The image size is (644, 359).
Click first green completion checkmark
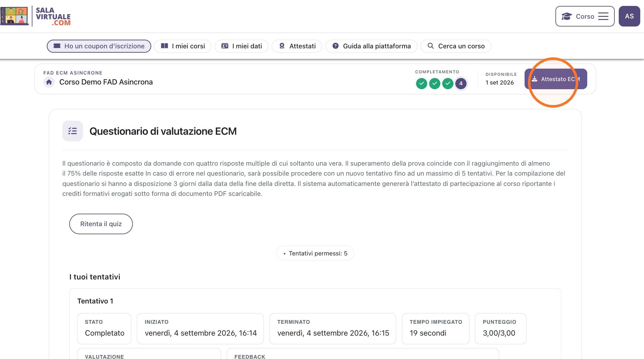(422, 84)
